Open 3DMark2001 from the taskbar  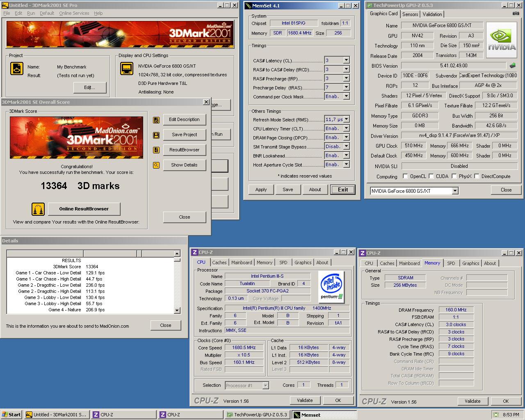(x=56, y=415)
